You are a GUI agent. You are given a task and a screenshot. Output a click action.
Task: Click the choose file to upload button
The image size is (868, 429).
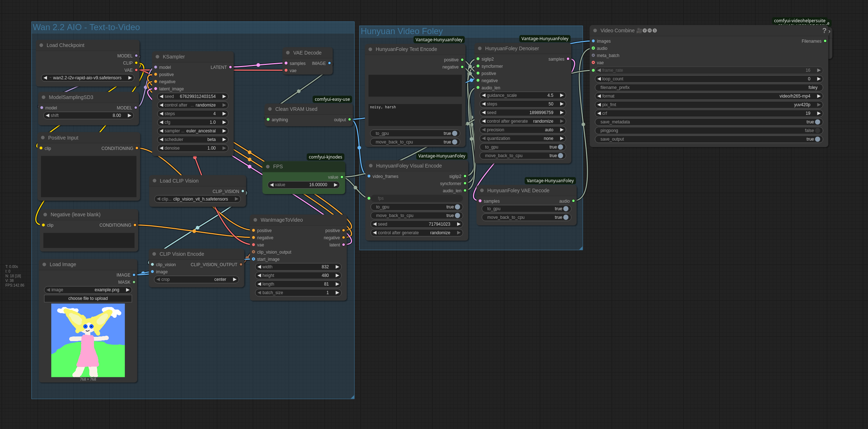[x=88, y=298]
